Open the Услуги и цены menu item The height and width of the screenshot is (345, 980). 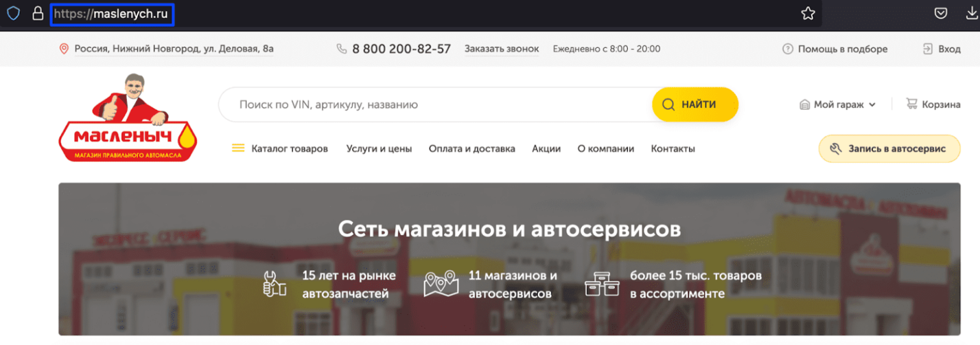coord(379,148)
